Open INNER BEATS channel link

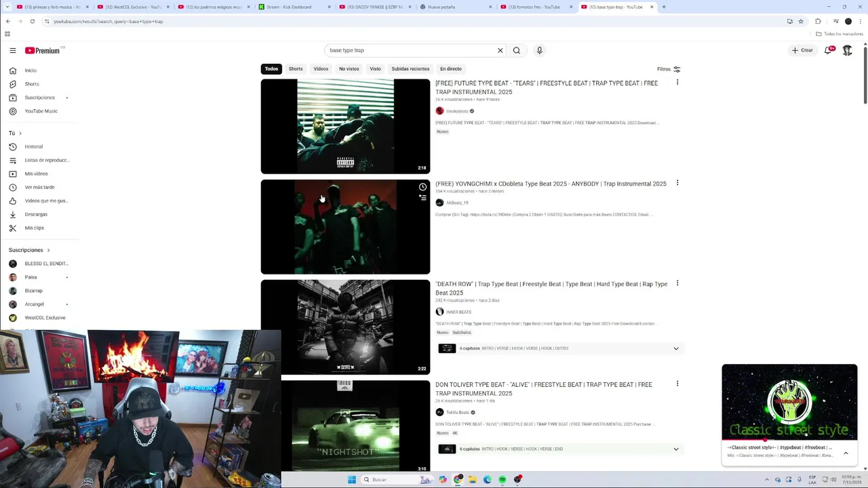click(458, 312)
